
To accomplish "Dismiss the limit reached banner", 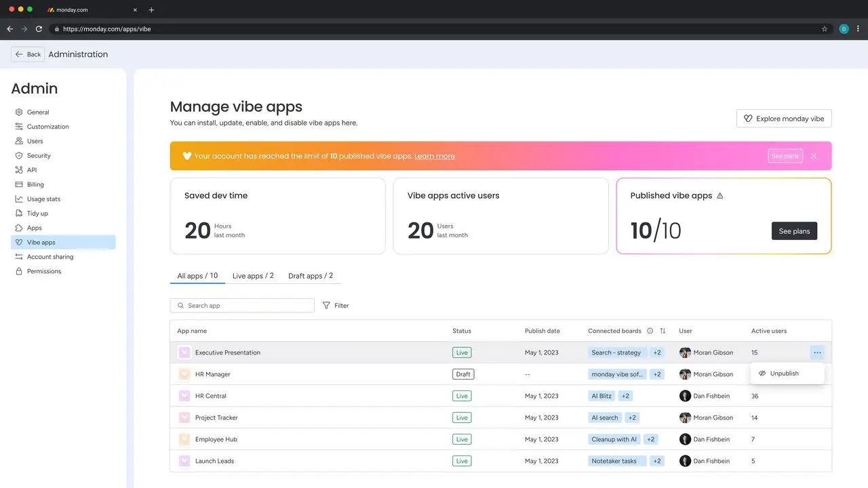I will click(x=814, y=156).
